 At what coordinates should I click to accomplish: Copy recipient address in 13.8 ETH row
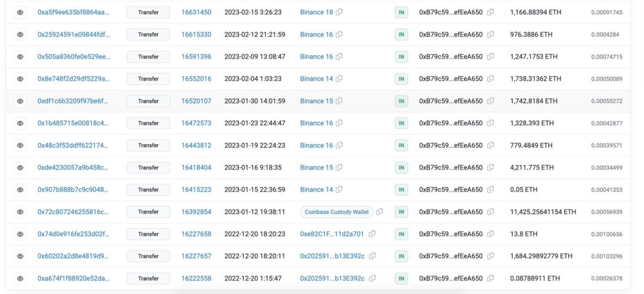491,234
